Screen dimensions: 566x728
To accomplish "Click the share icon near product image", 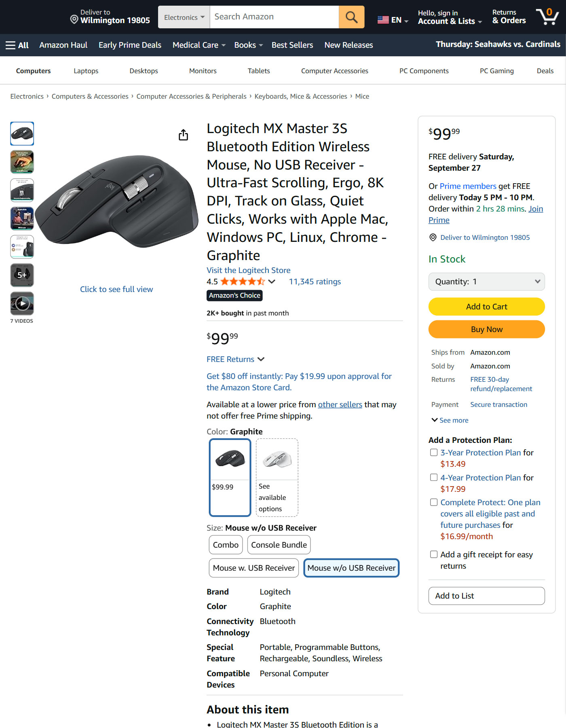I will click(183, 135).
